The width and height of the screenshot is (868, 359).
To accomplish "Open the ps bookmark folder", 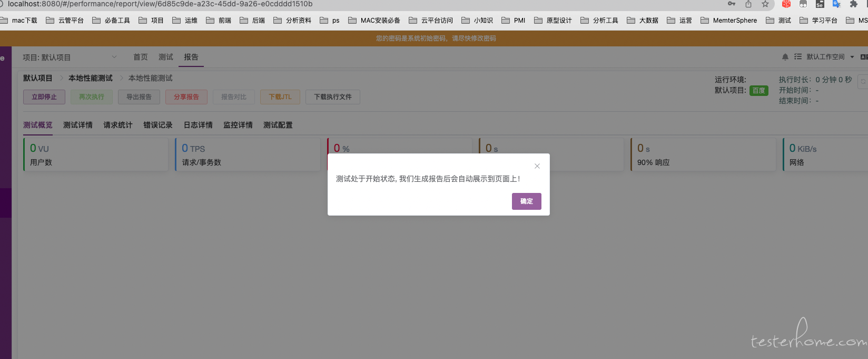I will pos(330,21).
